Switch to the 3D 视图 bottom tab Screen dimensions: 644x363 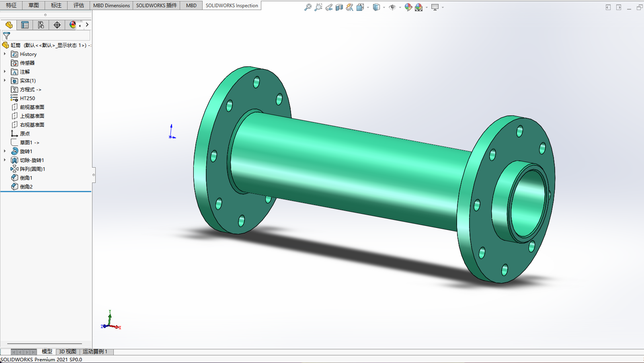pyautogui.click(x=68, y=351)
